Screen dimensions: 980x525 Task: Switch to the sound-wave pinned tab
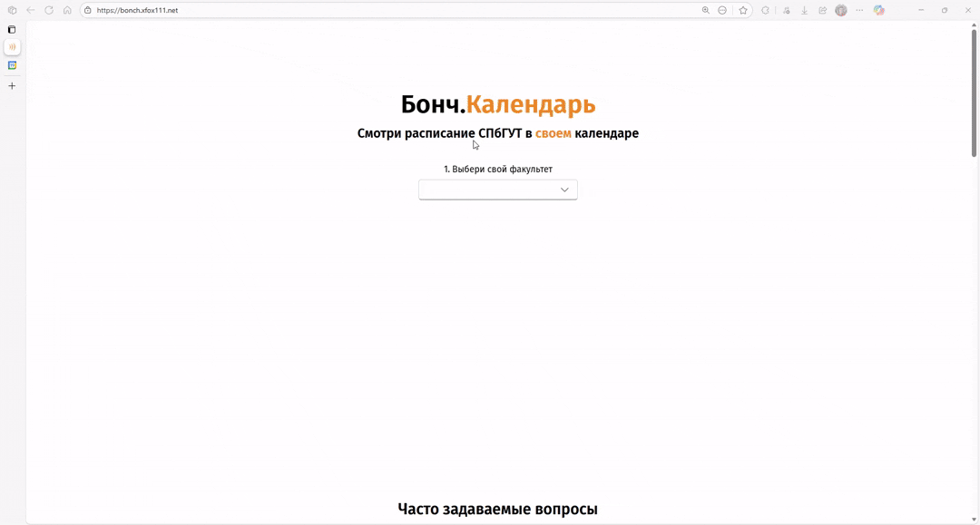(x=11, y=47)
